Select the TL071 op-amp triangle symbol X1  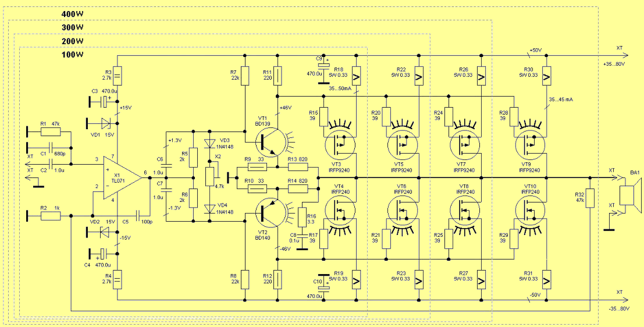[x=122, y=177]
